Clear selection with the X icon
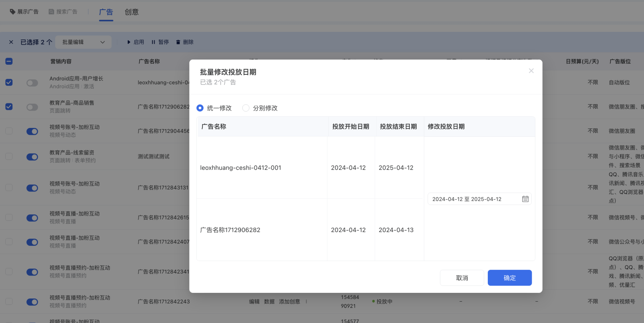This screenshot has height=323, width=644. click(11, 42)
